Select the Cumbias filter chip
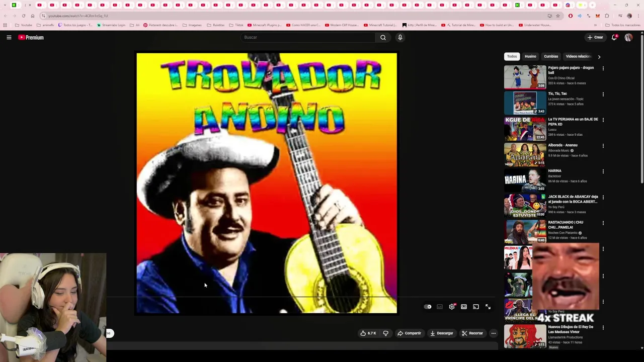The image size is (644, 362). coord(551,56)
